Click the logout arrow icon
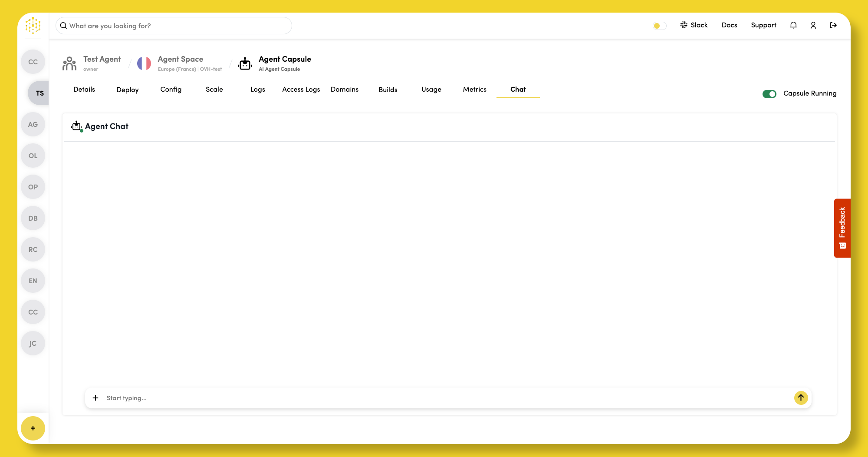This screenshot has height=457, width=868. pos(833,25)
